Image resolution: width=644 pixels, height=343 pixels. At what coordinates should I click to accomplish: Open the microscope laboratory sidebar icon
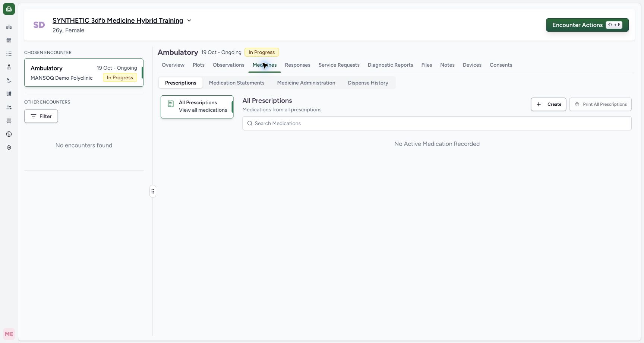click(x=9, y=80)
